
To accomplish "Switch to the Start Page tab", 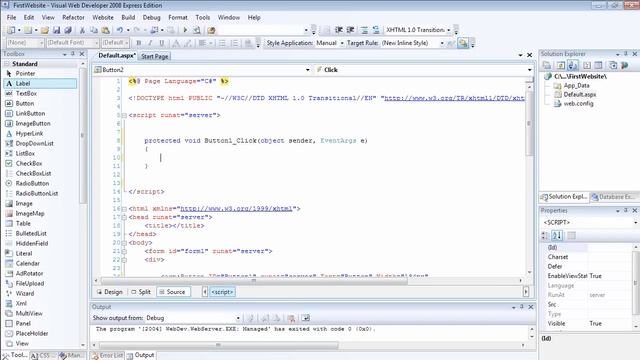I will tap(154, 56).
